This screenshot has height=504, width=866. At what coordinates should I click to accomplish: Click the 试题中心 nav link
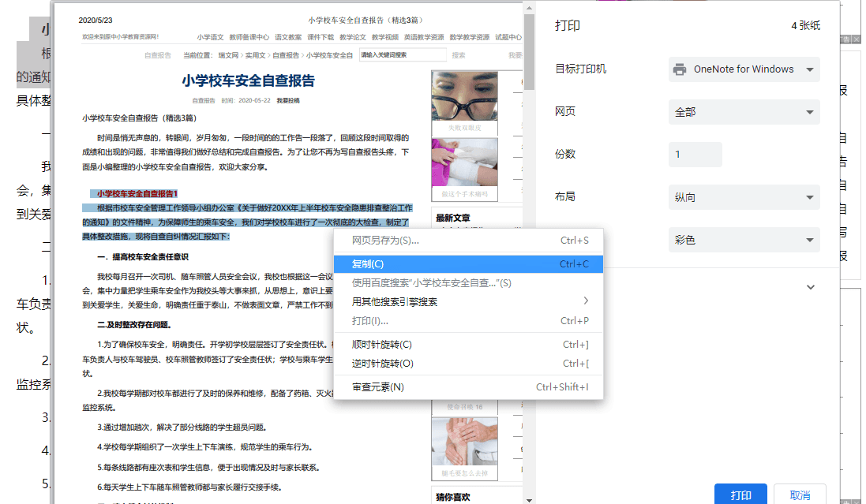pos(508,37)
